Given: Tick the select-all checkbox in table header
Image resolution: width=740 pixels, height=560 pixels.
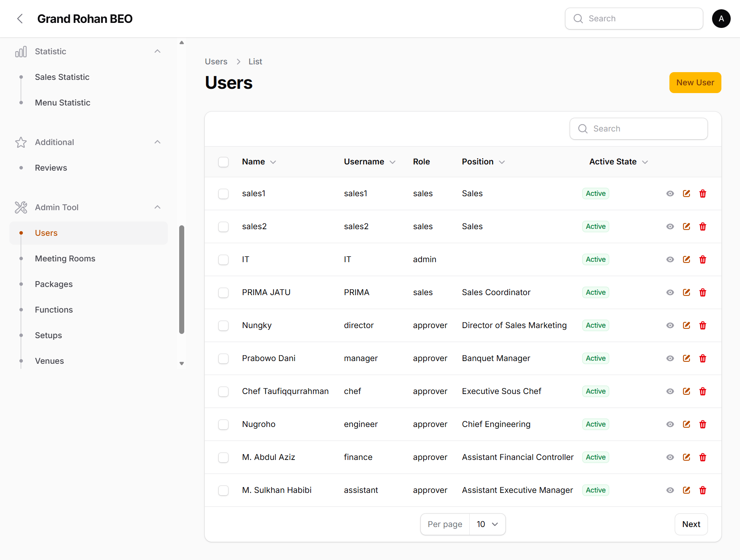Looking at the screenshot, I should 223,162.
